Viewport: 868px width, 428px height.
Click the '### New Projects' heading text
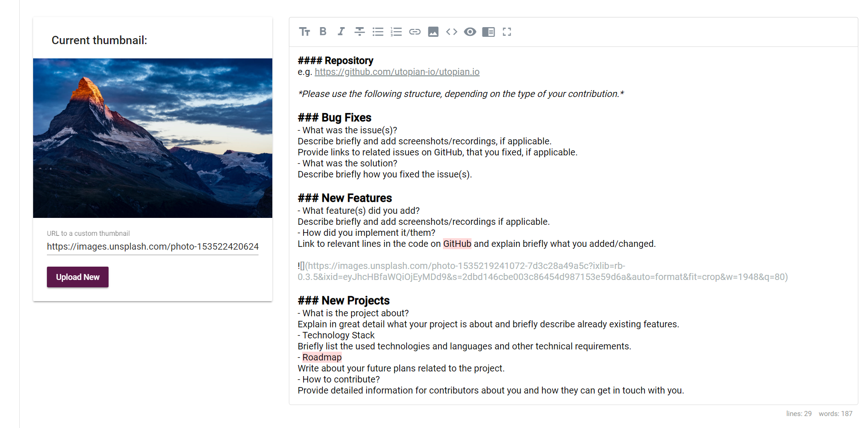[x=344, y=301]
